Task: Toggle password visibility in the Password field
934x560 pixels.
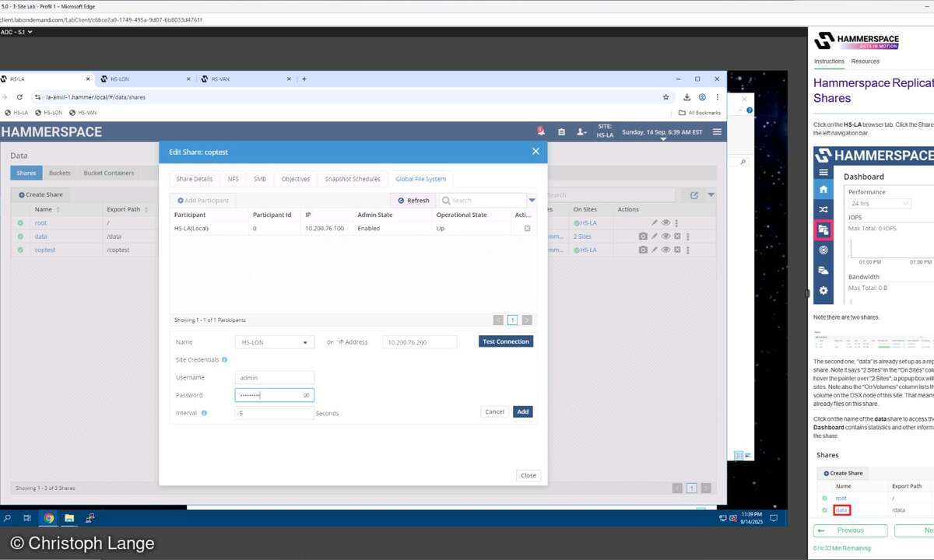Action: point(306,396)
